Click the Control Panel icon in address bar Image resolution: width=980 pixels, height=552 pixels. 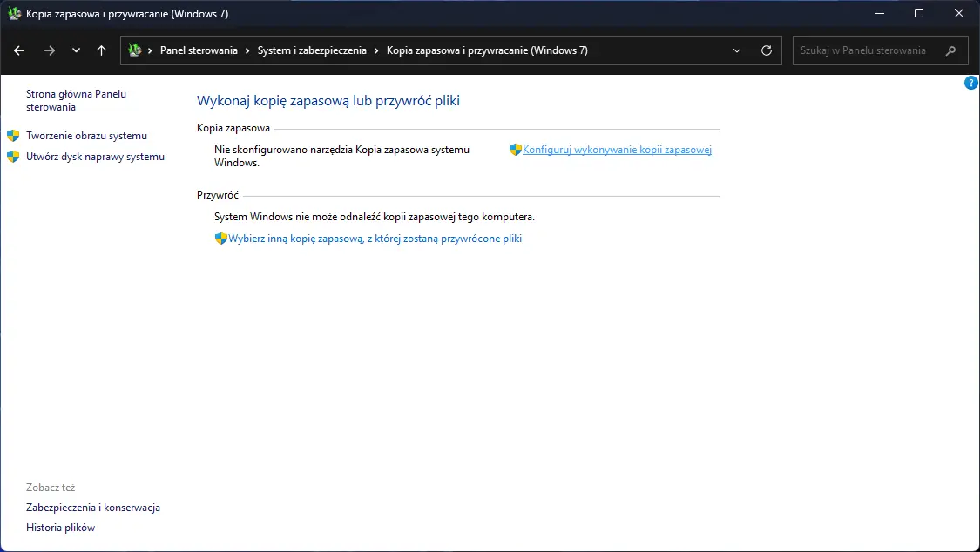coord(135,50)
